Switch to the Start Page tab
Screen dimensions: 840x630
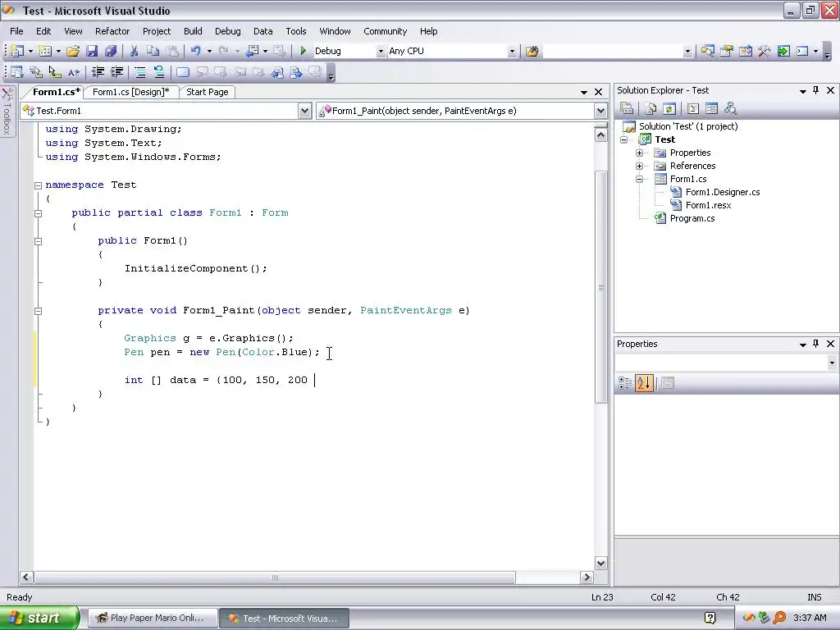coord(208,92)
